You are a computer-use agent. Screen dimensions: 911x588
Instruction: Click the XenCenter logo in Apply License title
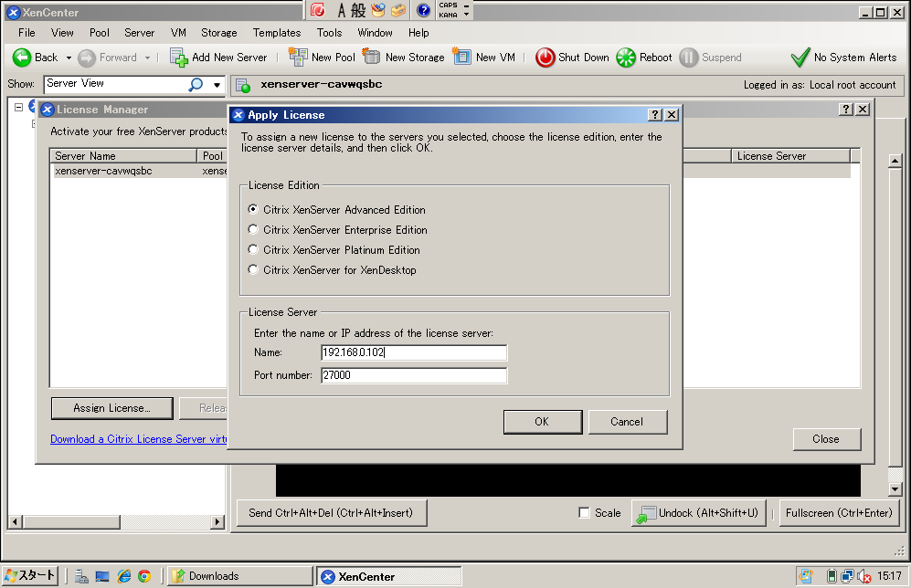pyautogui.click(x=238, y=115)
